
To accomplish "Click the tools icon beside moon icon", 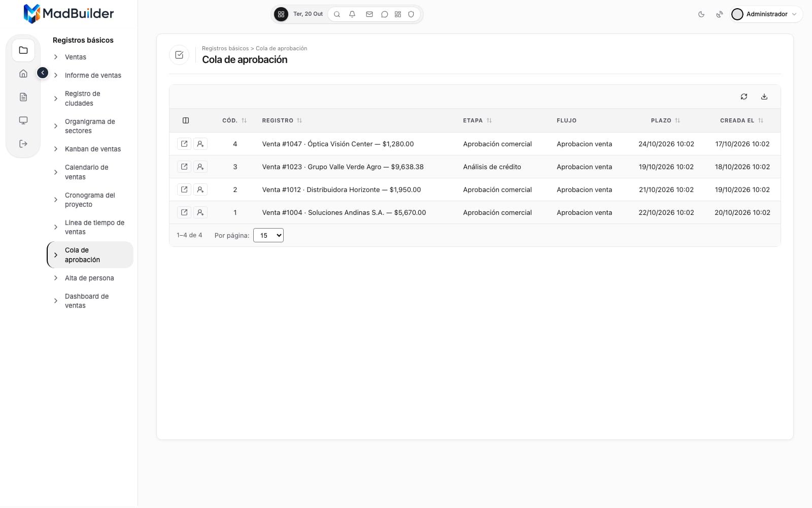I will tap(720, 14).
